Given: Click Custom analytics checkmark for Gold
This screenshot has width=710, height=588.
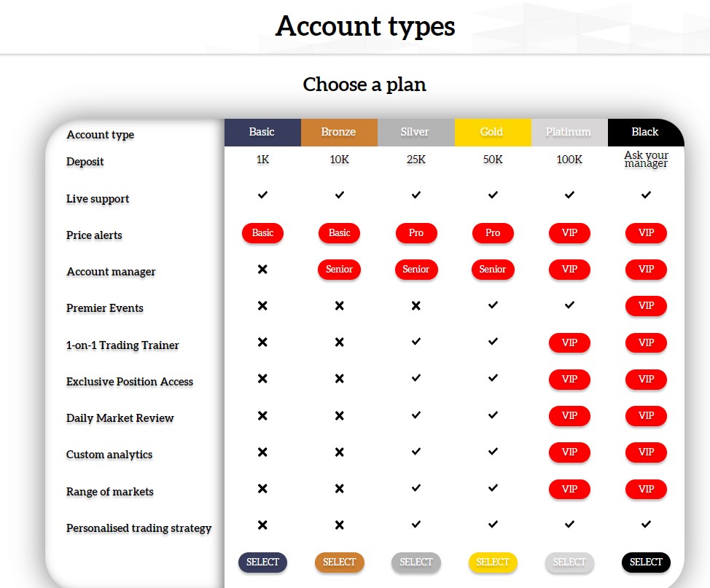Looking at the screenshot, I should coord(493,451).
